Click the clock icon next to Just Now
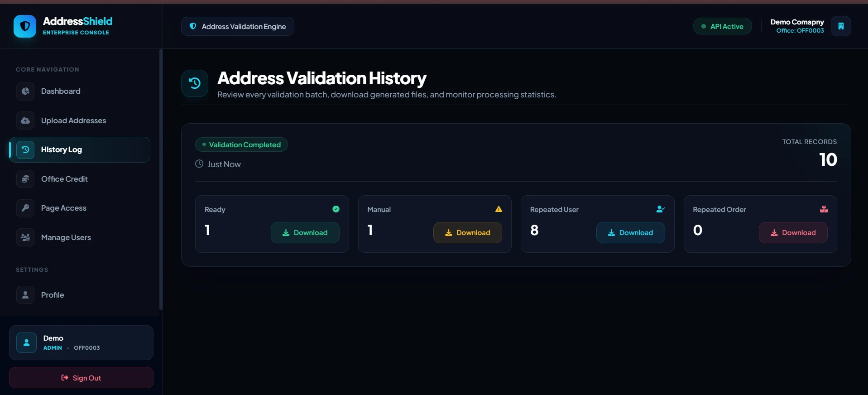The image size is (868, 395). pos(199,164)
